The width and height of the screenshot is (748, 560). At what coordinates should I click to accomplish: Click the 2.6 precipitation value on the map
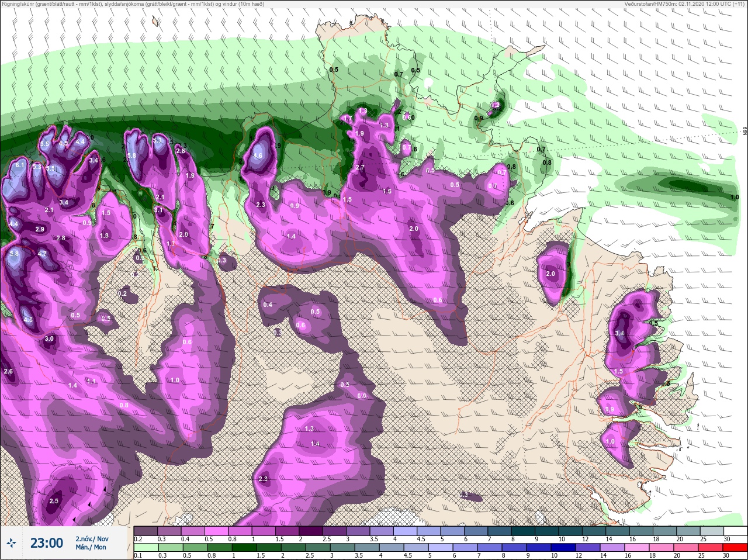(x=8, y=371)
